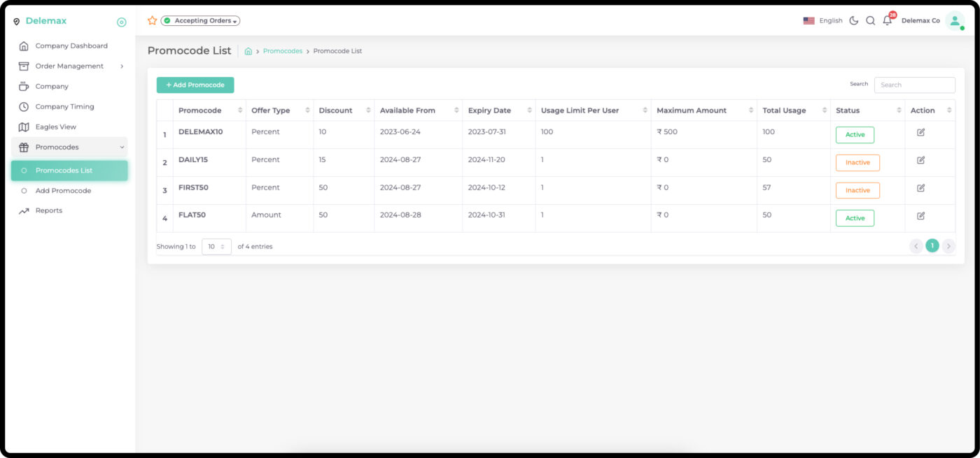Toggle Active status for DELEMAX10
Viewport: 980px width, 458px height.
(855, 135)
